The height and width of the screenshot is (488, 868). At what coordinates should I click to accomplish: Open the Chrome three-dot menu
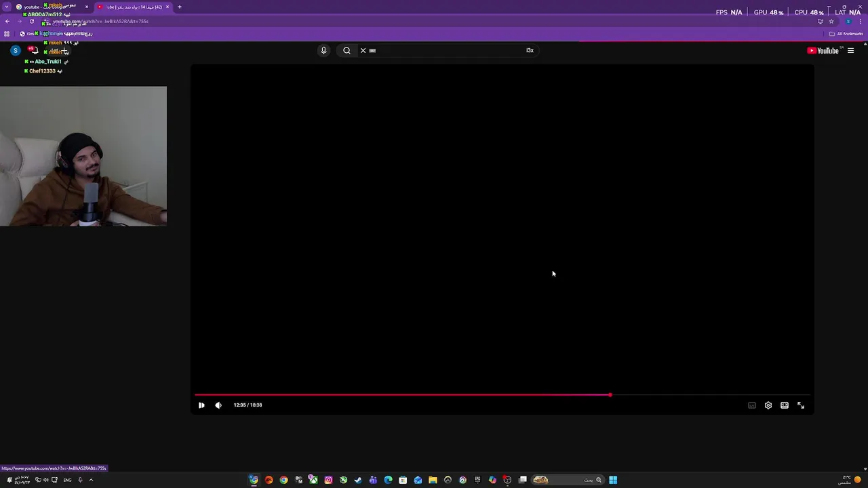tap(861, 21)
